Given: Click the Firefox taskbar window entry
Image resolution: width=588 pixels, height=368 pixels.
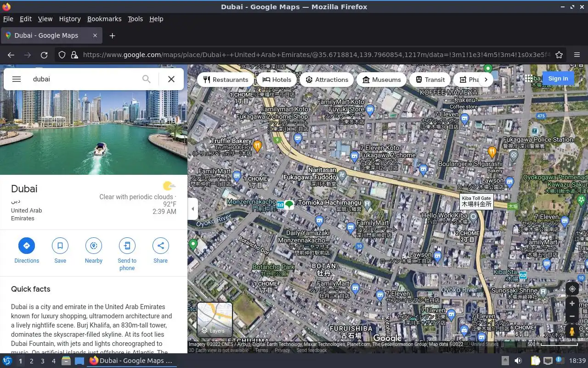Looking at the screenshot, I should coord(131,361).
